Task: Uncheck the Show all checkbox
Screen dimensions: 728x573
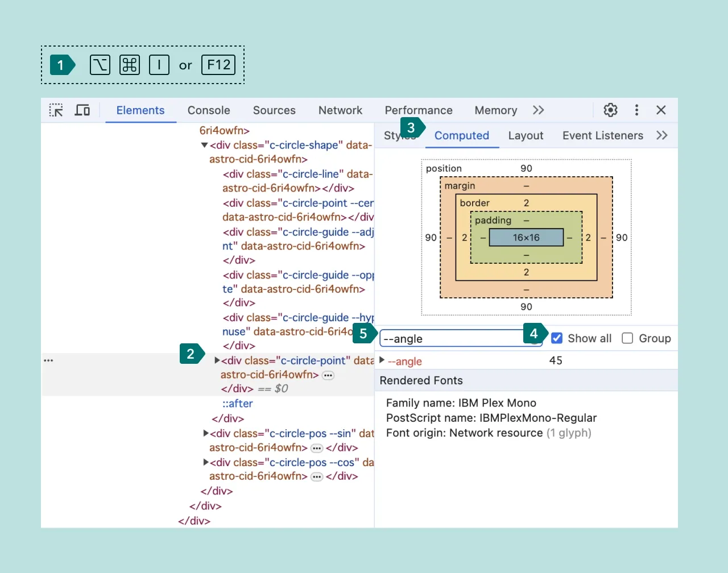Action: [557, 338]
